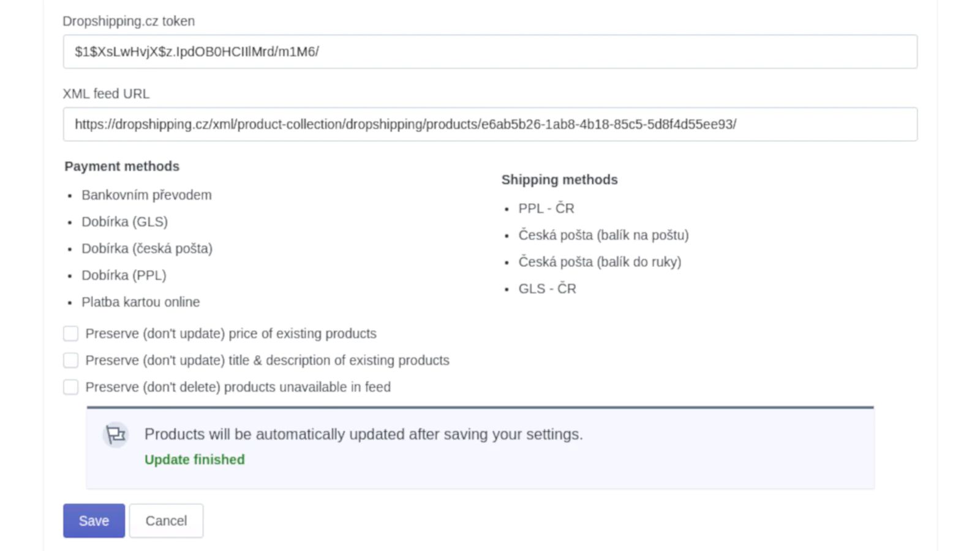
Task: Choose the Dobírka (česká pošta) entry
Action: pos(147,249)
